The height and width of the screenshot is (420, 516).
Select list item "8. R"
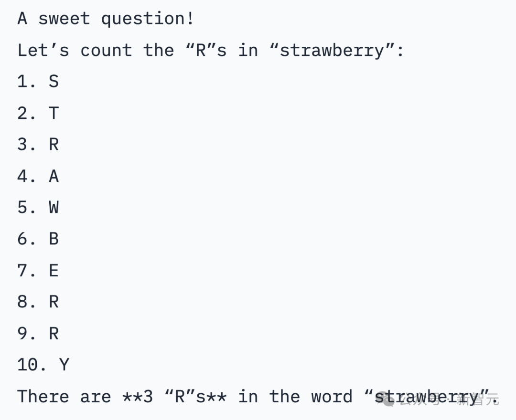38,302
